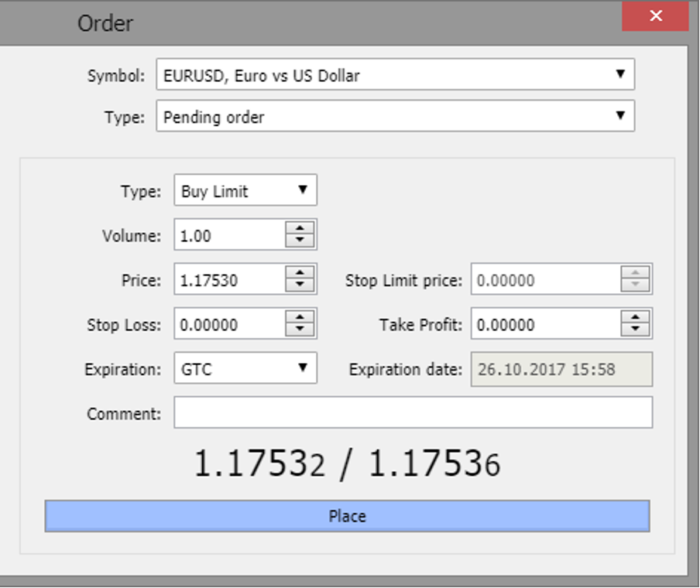Screen dimensions: 700x588
Task: Increase Volume with the up arrow
Action: click(300, 228)
